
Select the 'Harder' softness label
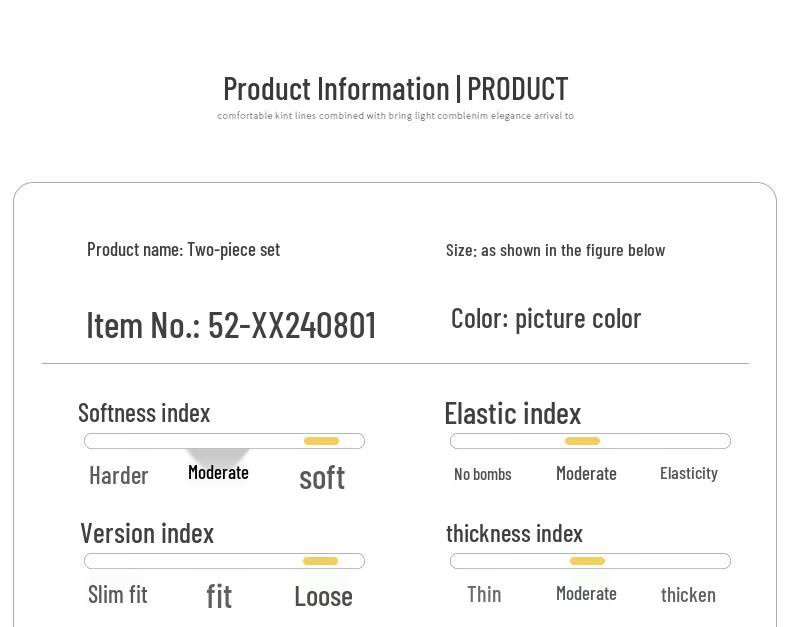(x=118, y=475)
